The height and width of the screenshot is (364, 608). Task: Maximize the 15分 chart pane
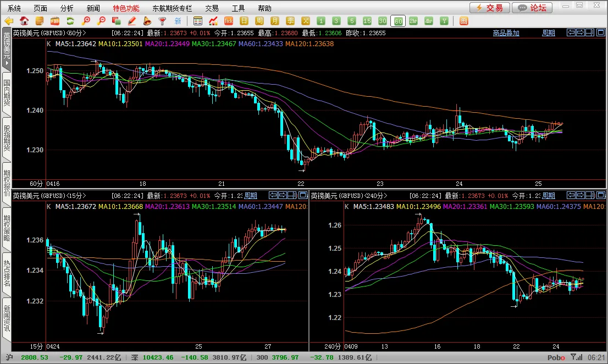click(x=303, y=195)
